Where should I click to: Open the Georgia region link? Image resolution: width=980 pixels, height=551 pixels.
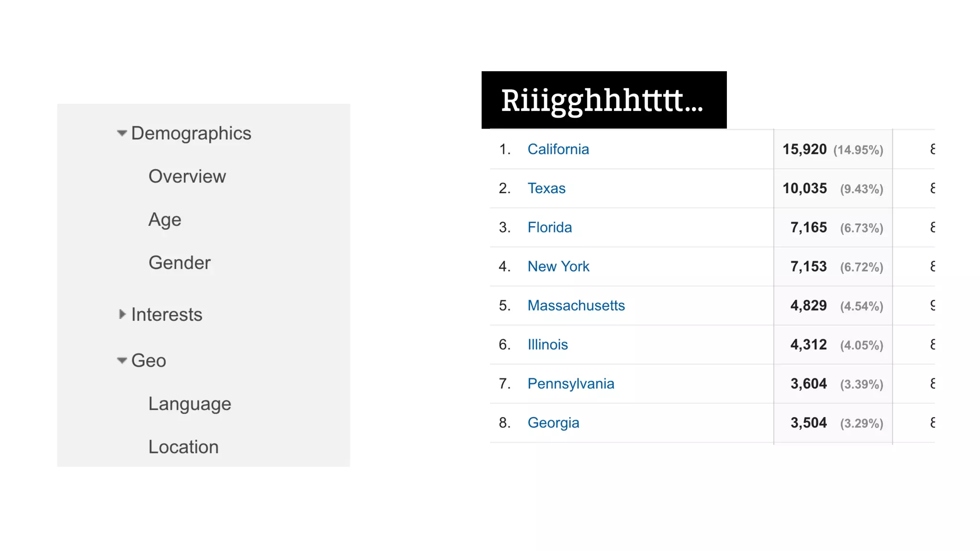(x=553, y=423)
